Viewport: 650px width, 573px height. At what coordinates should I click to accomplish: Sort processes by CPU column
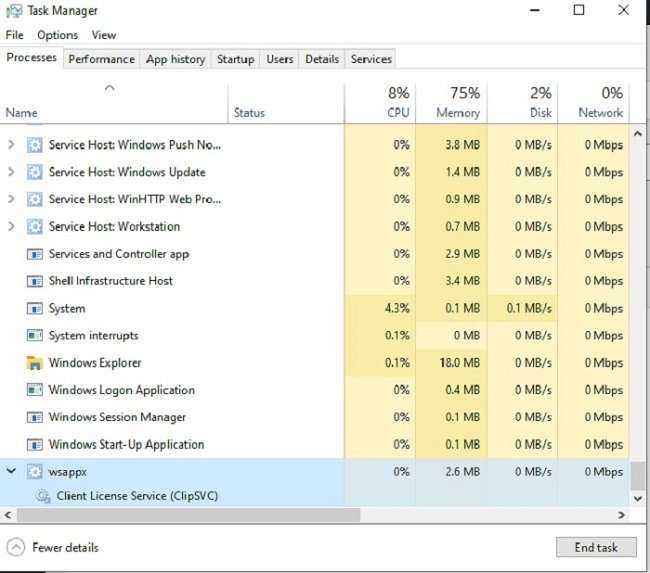[380, 103]
